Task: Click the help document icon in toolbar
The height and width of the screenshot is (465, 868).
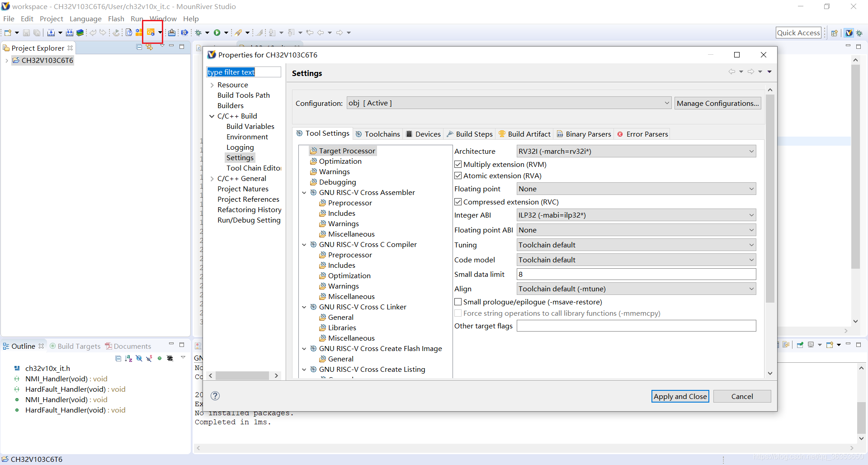Action: 129,33
